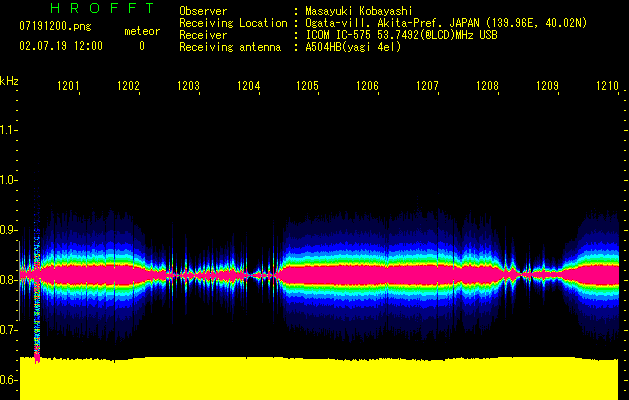Viewport: 629px width, 400px height.
Task: Click the 0.9 kHz axis tick label
Action: click(x=7, y=230)
